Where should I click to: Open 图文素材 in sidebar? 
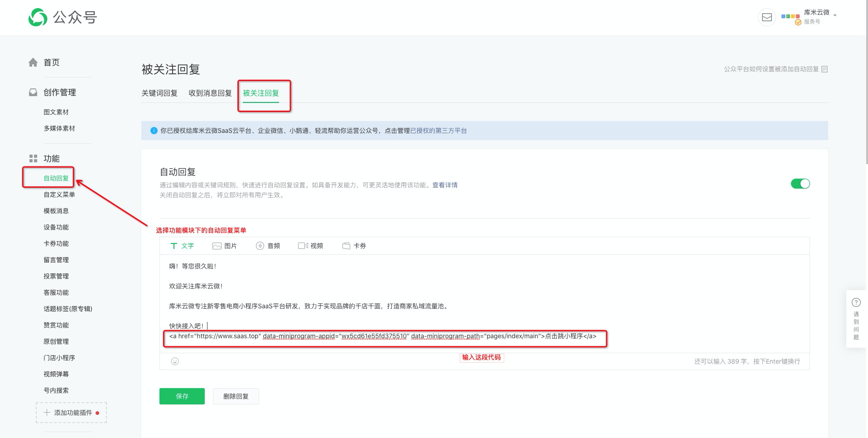tap(56, 112)
